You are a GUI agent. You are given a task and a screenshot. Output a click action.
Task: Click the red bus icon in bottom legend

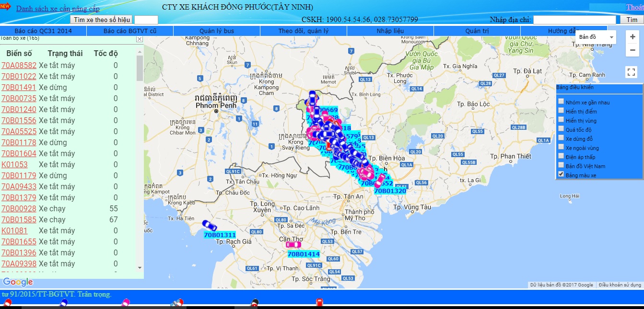319,303
